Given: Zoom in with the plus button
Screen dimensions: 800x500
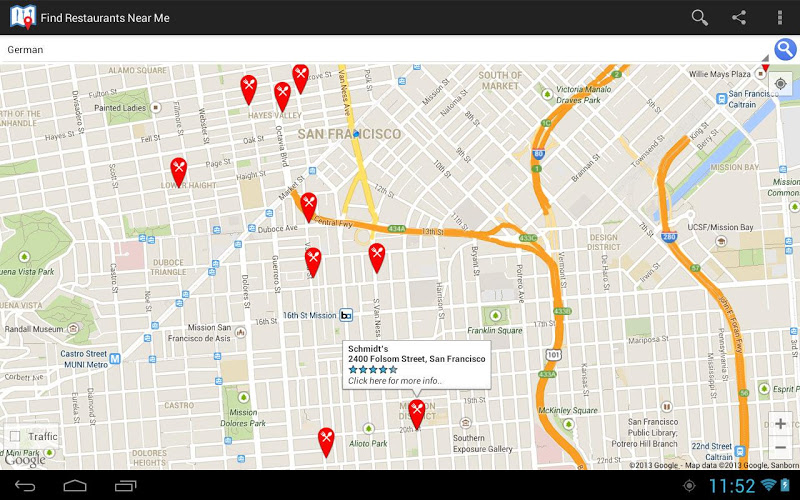Looking at the screenshot, I should [x=780, y=423].
